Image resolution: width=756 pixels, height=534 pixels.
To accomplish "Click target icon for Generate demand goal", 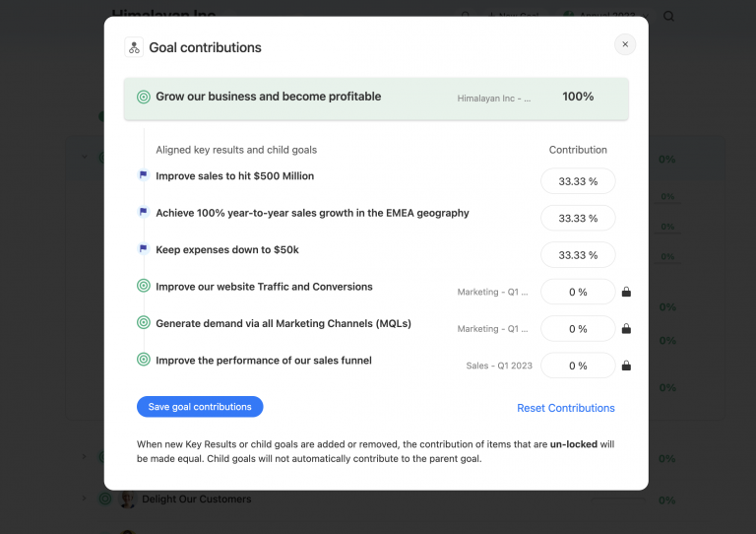I will point(143,323).
